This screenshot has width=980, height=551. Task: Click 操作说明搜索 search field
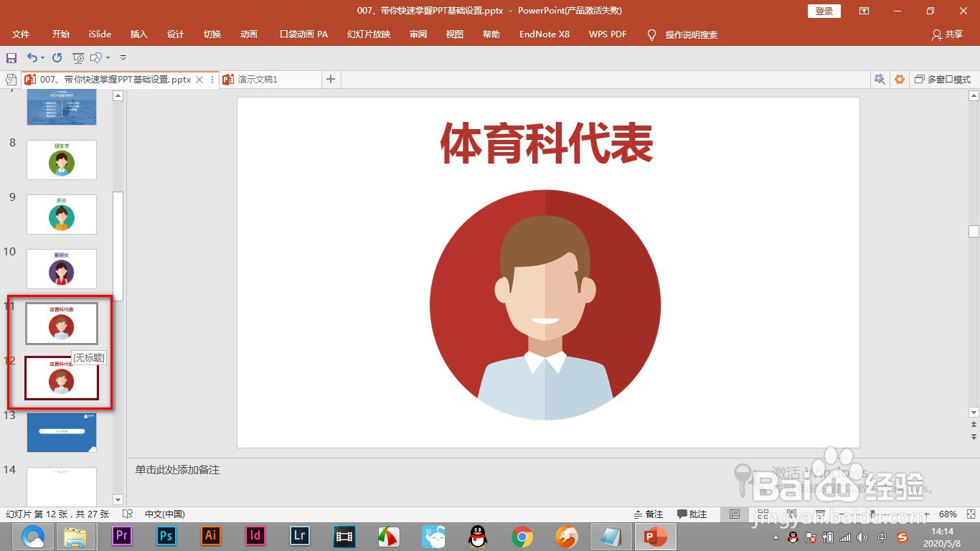692,34
